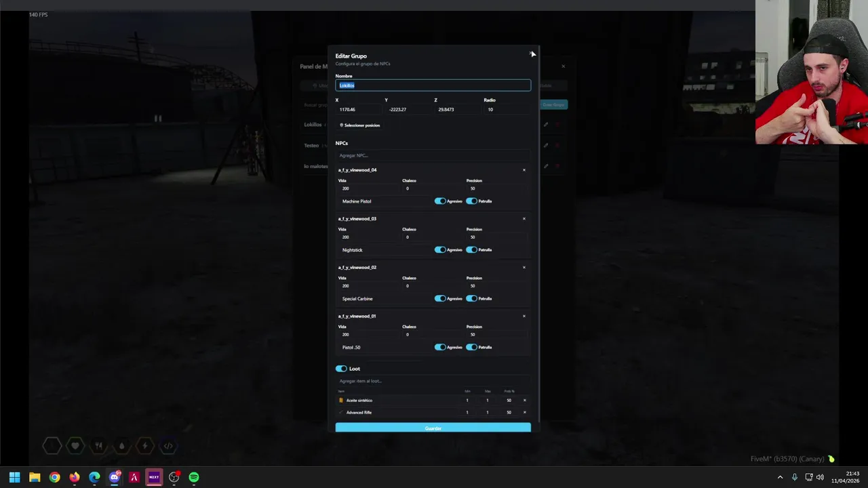Viewport: 868px width, 488px height.
Task: Open the Nightstick weapon dropdown
Action: [x=384, y=250]
